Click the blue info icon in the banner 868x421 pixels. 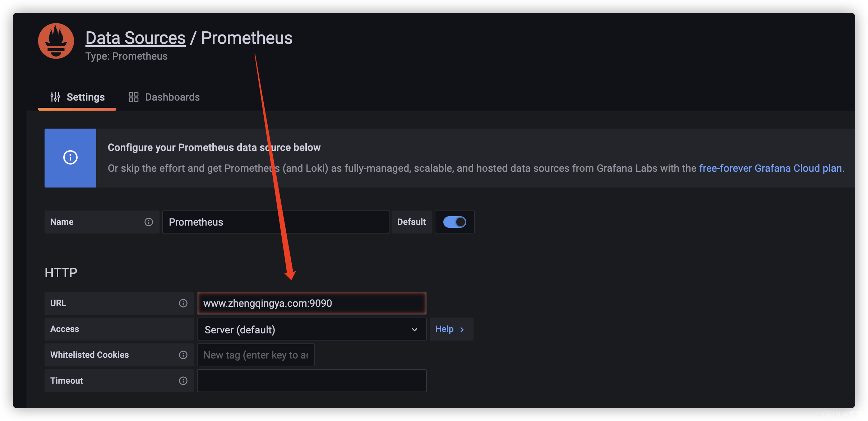(x=70, y=157)
